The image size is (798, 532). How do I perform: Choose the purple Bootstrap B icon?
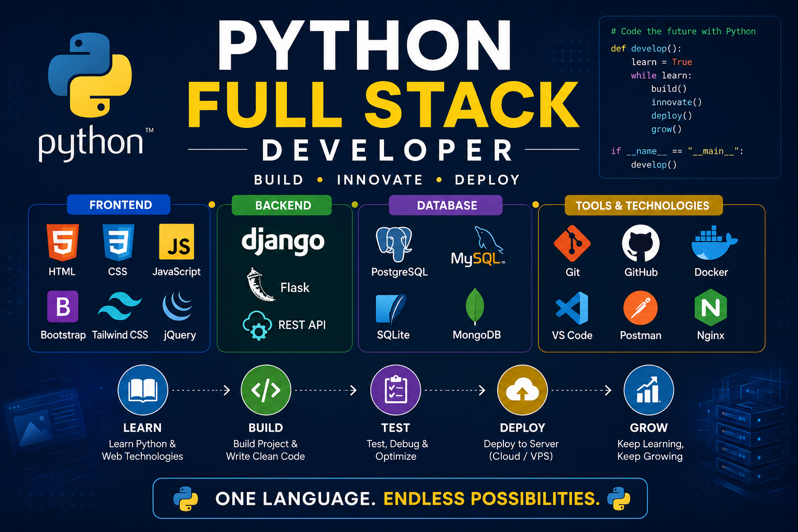63,307
